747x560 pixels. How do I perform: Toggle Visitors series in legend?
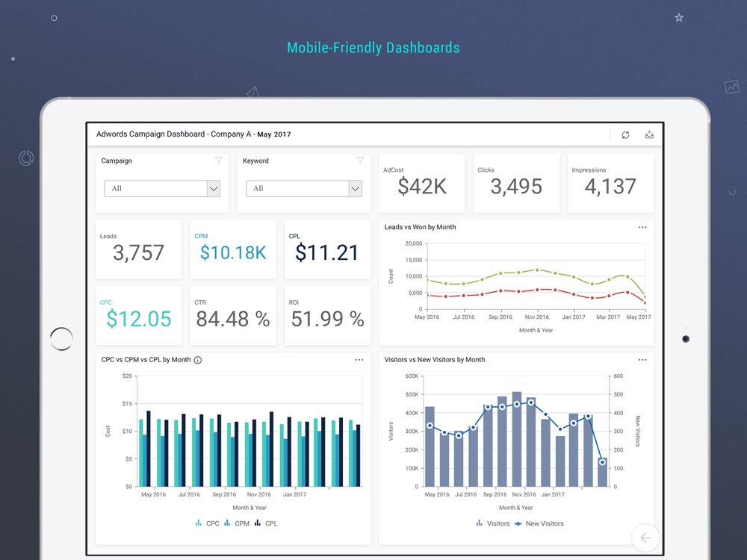[492, 523]
